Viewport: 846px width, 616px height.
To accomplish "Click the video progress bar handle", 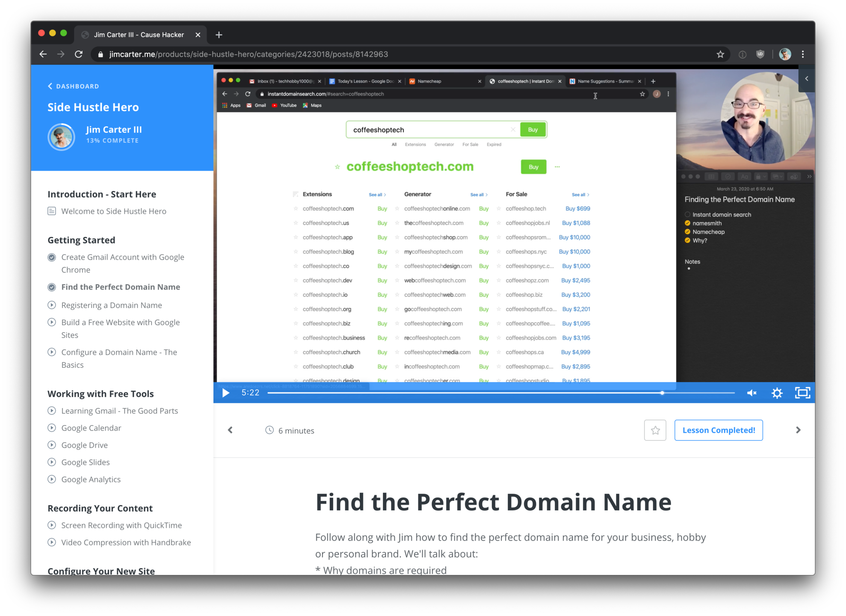I will tap(662, 393).
